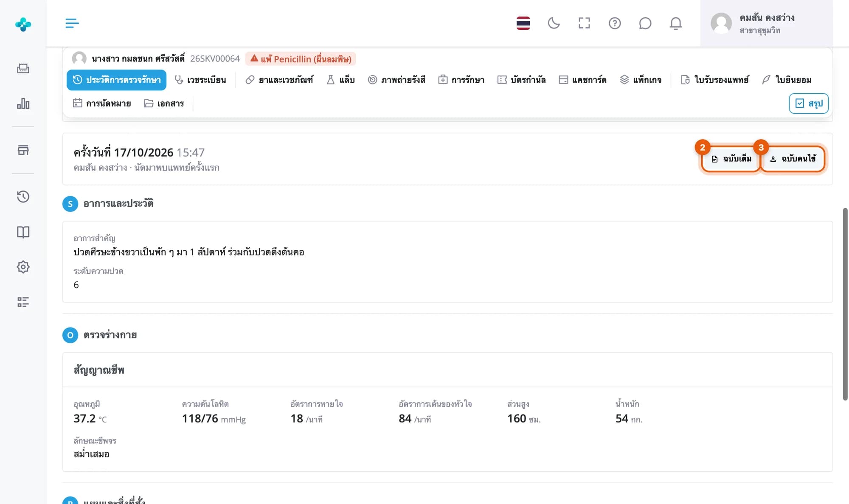Click the ฉบับเต็ม full version button

(731, 159)
